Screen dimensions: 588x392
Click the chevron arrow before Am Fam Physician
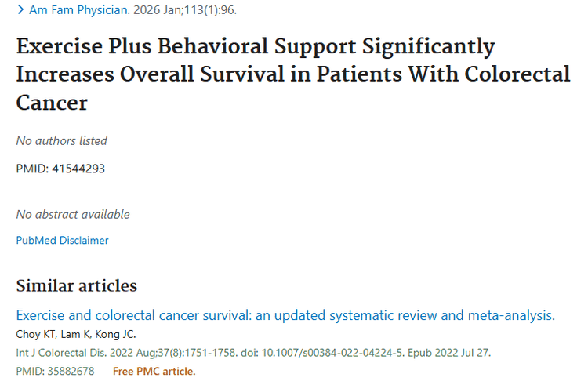click(20, 11)
